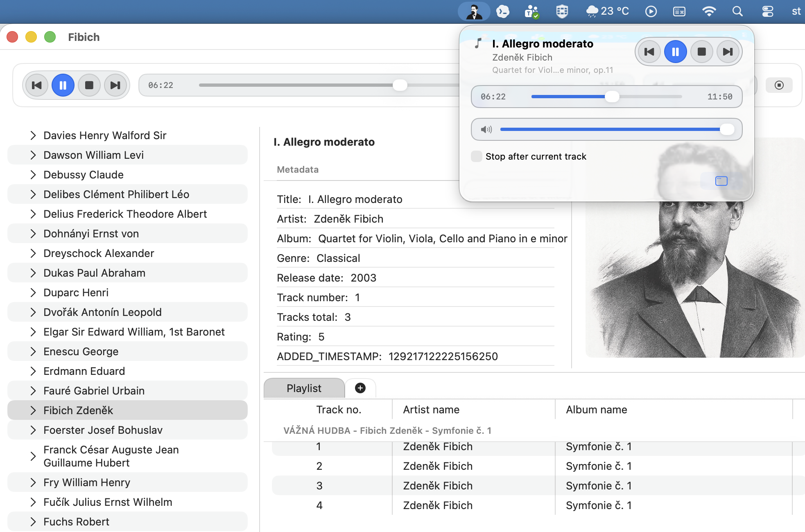The height and width of the screenshot is (532, 805).
Task: Open the keyboard shortcut menu bar icon
Action: [x=679, y=11]
